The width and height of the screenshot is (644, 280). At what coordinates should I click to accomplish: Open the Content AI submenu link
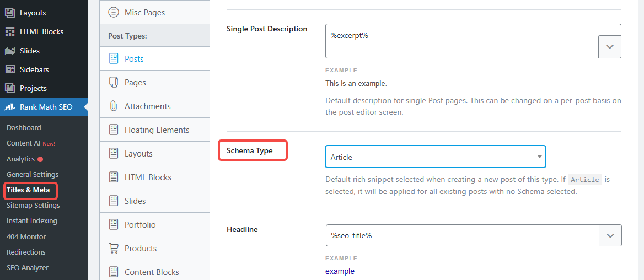[24, 143]
